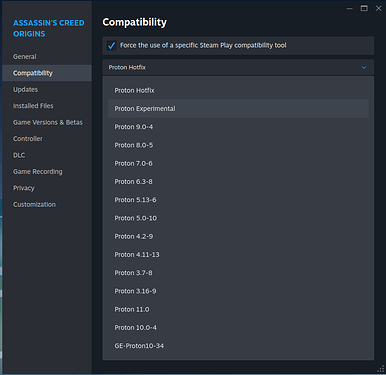
Task: Choose Proton Experimental option
Action: coord(238,109)
